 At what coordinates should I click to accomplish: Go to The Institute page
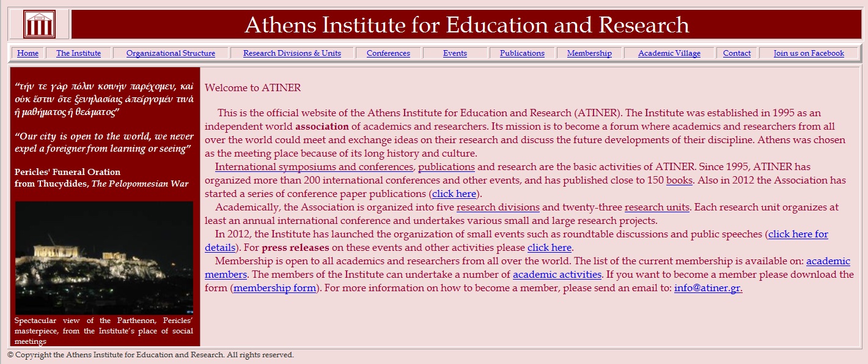pos(78,53)
